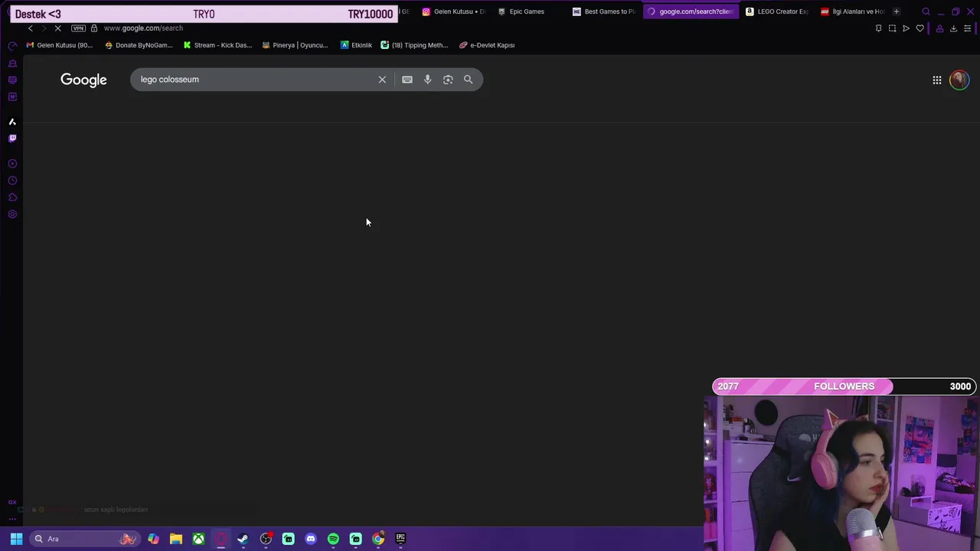Open Donate ByNoGam... bookmark
Viewport: 980px width, 551px height.
click(x=139, y=45)
